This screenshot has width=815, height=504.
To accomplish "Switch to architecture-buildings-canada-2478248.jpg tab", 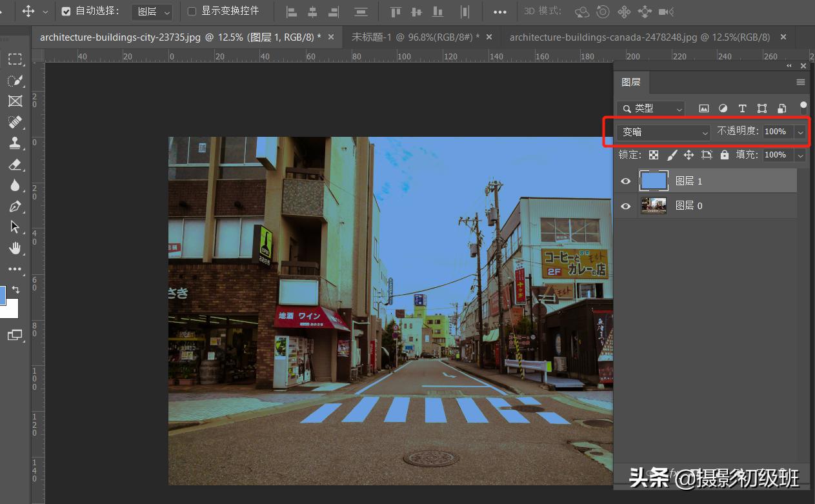I will (x=639, y=37).
